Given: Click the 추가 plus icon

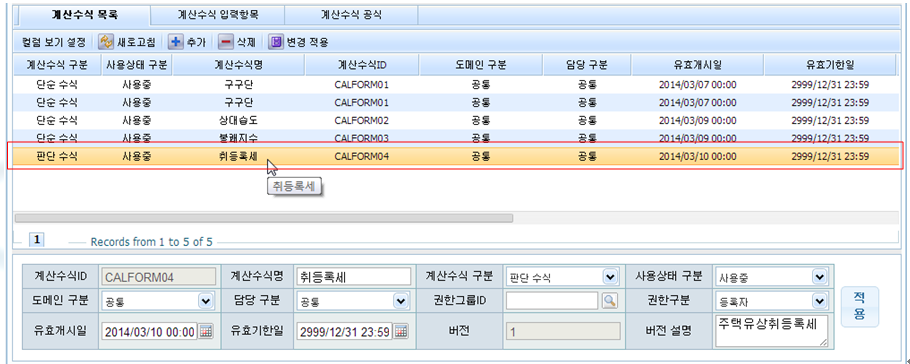Looking at the screenshot, I should (x=176, y=42).
